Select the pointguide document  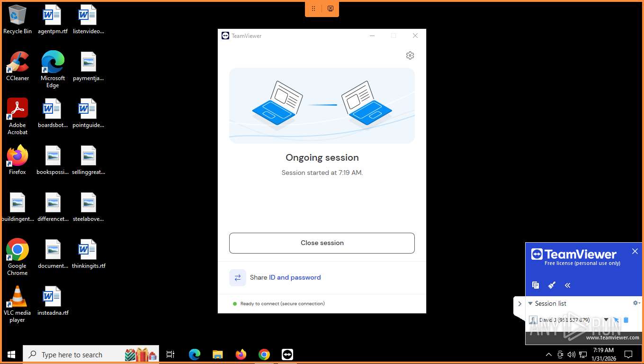pyautogui.click(x=89, y=113)
